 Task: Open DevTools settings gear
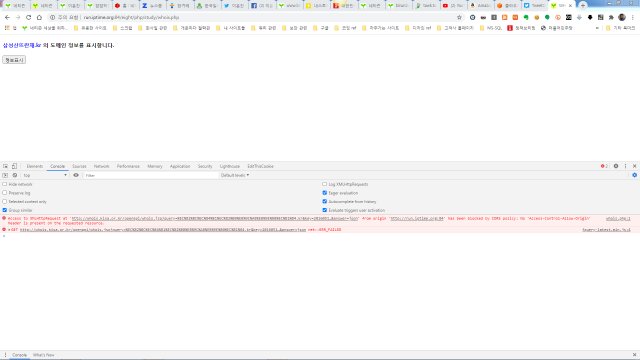tap(616, 166)
